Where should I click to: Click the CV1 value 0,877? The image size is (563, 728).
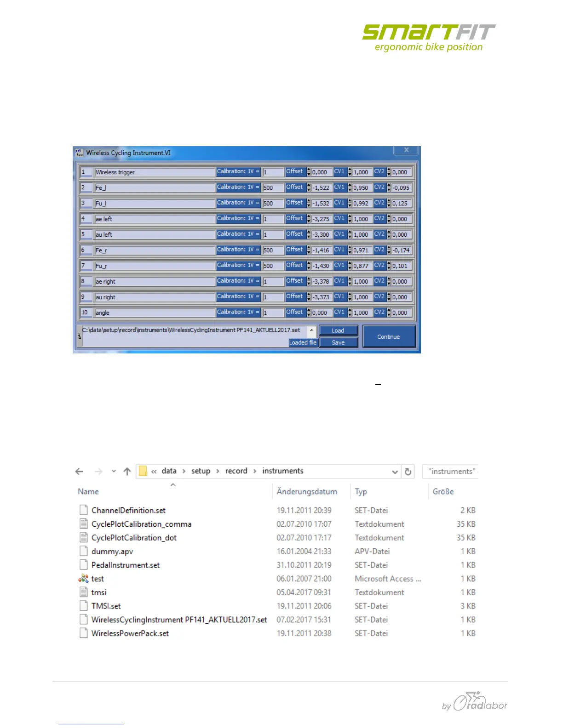click(x=362, y=266)
